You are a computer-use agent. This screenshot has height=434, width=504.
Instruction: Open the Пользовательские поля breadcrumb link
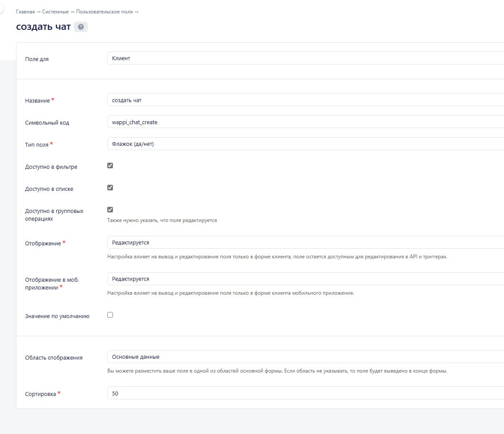[104, 12]
